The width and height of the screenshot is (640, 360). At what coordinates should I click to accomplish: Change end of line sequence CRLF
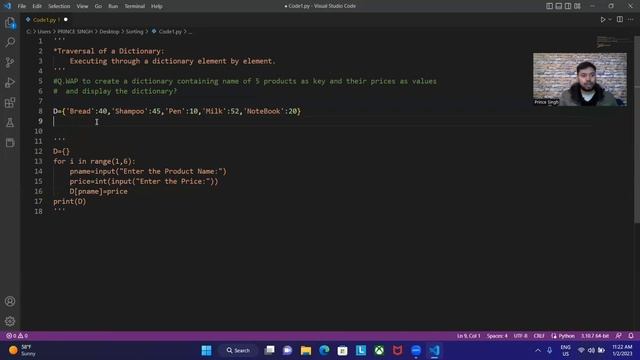pos(539,336)
